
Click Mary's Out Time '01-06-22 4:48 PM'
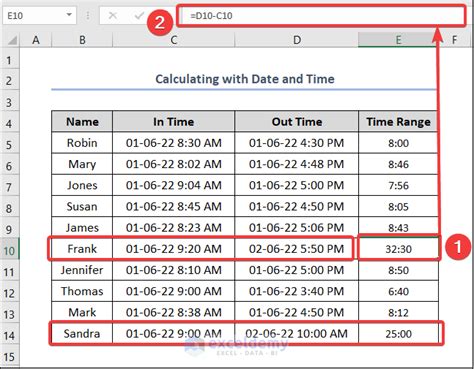tap(297, 164)
